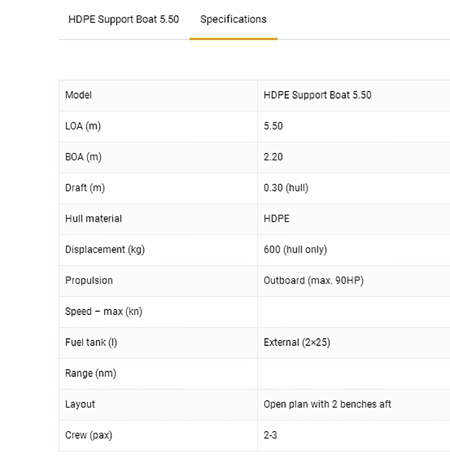Screen dimensions: 450x476
Task: Select the External (2×25) fuel tank value
Action: tap(297, 342)
